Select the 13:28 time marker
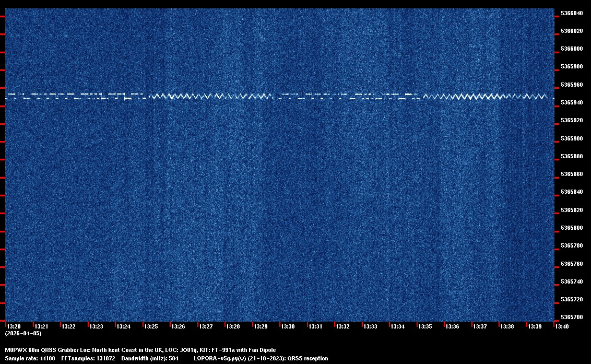This screenshot has width=591, height=364. click(x=233, y=326)
